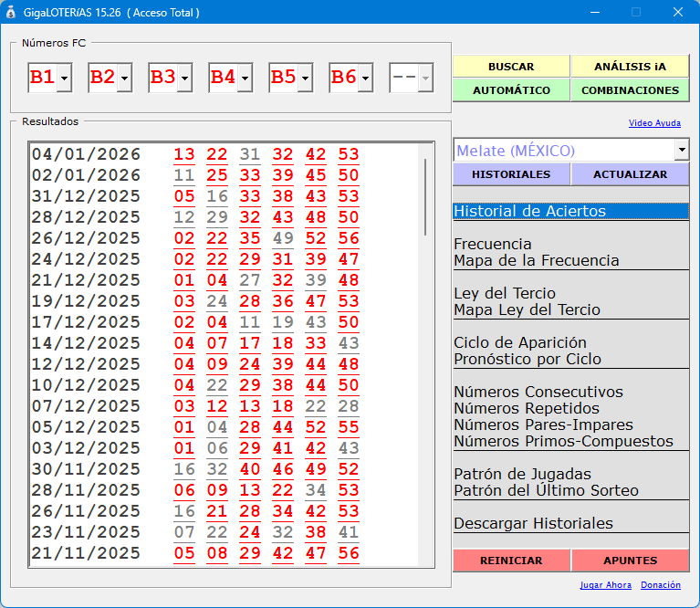Image resolution: width=700 pixels, height=608 pixels.
Task: Click the date 12/12/2025 in results
Action: tap(86, 364)
